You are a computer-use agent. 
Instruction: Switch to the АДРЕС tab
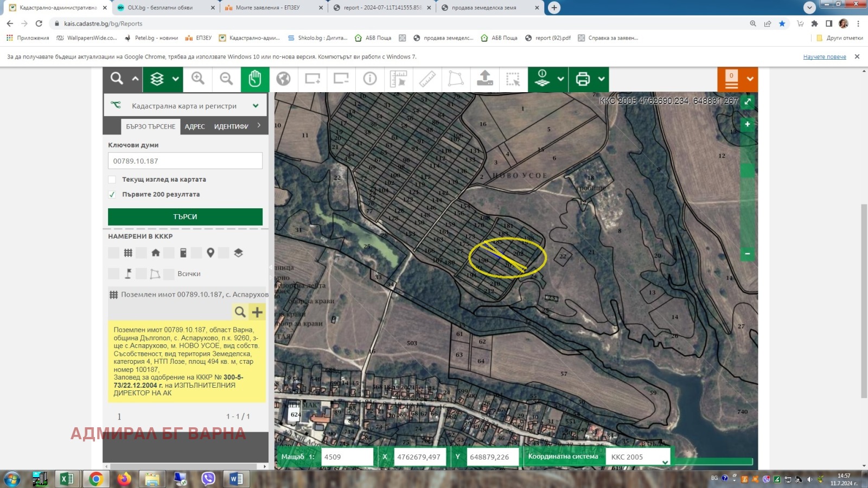(x=194, y=126)
